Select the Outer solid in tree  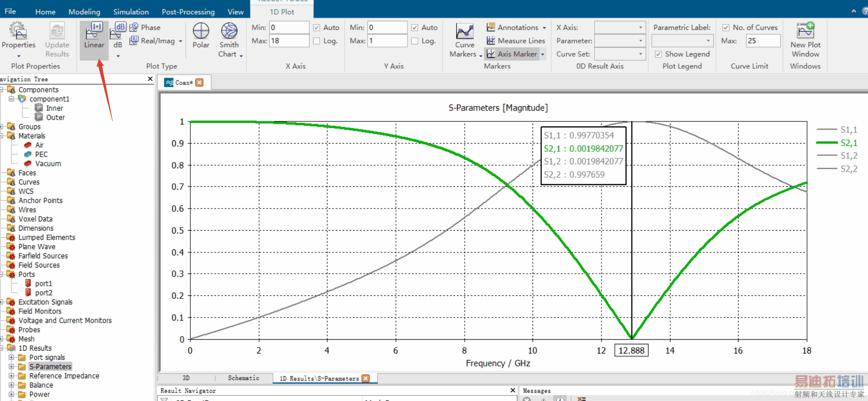tap(50, 117)
